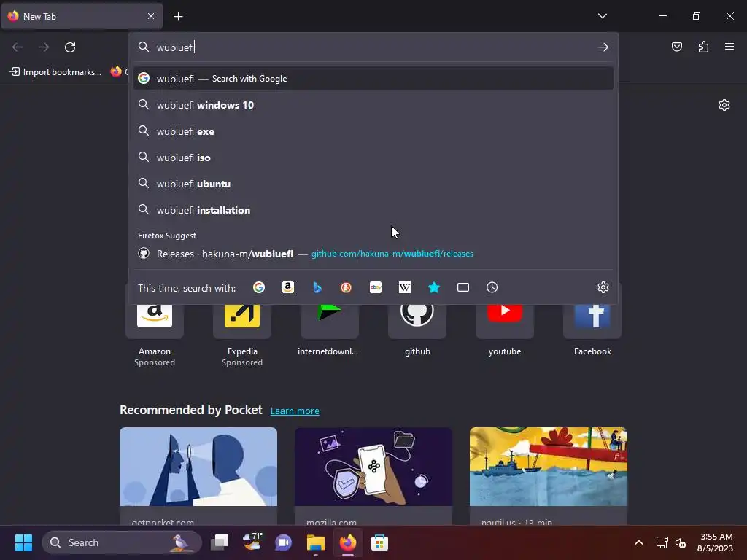This screenshot has width=747, height=560.
Task: Open Microsoft Store from the taskbar
Action: pyautogui.click(x=379, y=542)
